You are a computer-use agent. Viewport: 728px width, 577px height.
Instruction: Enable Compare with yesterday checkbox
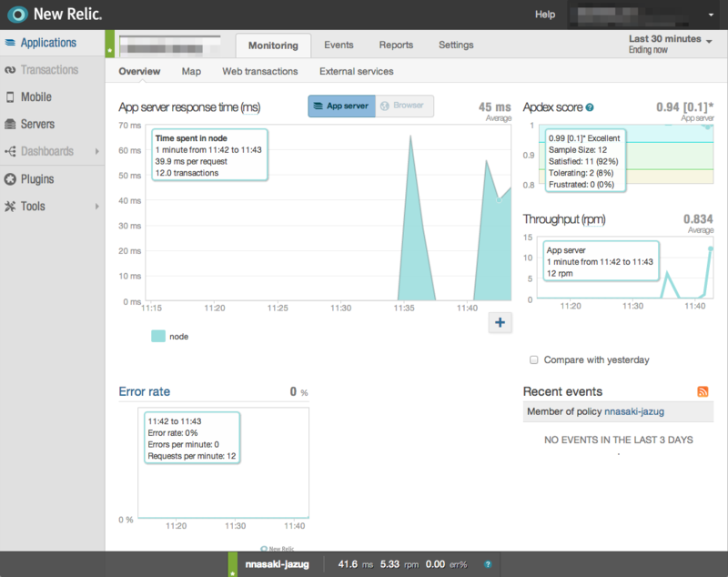tap(534, 359)
